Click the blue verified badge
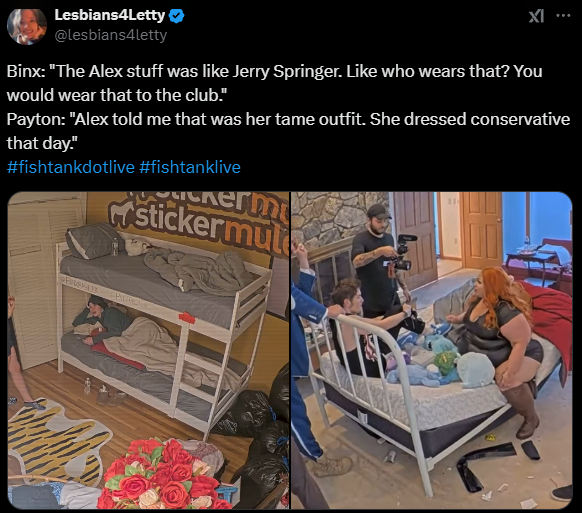The height and width of the screenshot is (513, 582). click(x=176, y=16)
